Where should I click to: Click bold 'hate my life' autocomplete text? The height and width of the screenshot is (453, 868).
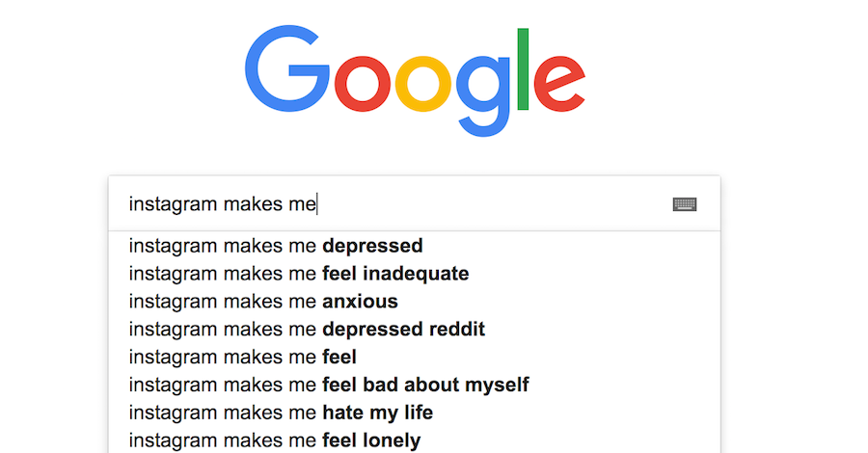(x=377, y=413)
